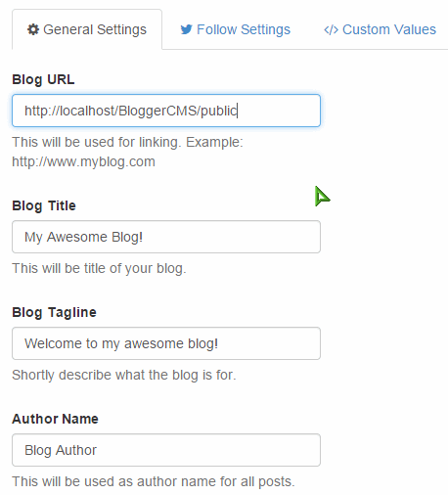This screenshot has height=495, width=448.
Task: Click 'My Awesome Blog!' text in the field
Action: (x=84, y=237)
